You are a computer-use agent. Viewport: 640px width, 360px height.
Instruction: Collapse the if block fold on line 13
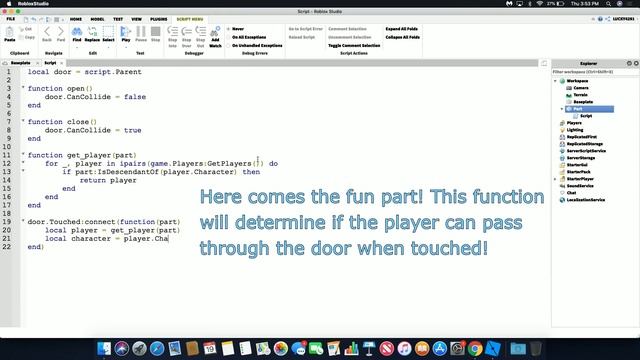23,171
